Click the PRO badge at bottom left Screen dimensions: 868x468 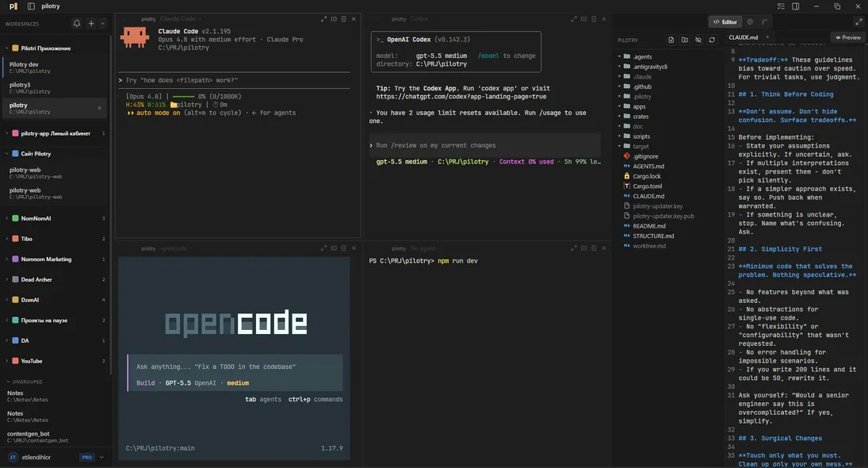pyautogui.click(x=87, y=458)
